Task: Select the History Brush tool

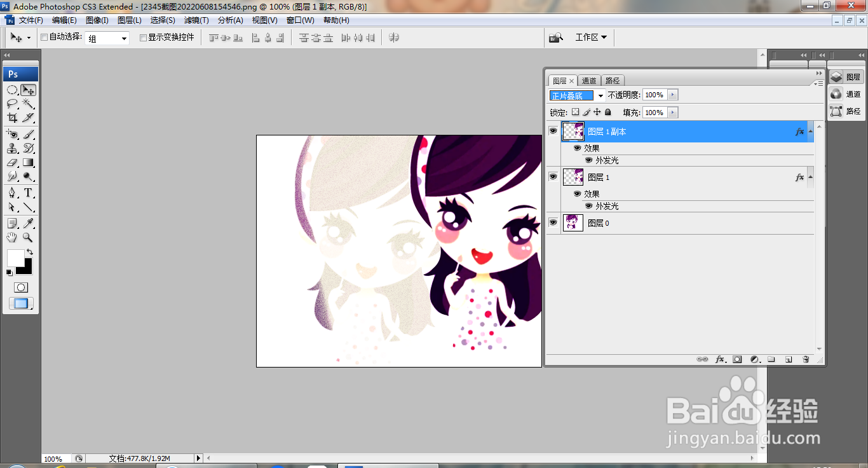Action: pyautogui.click(x=28, y=148)
